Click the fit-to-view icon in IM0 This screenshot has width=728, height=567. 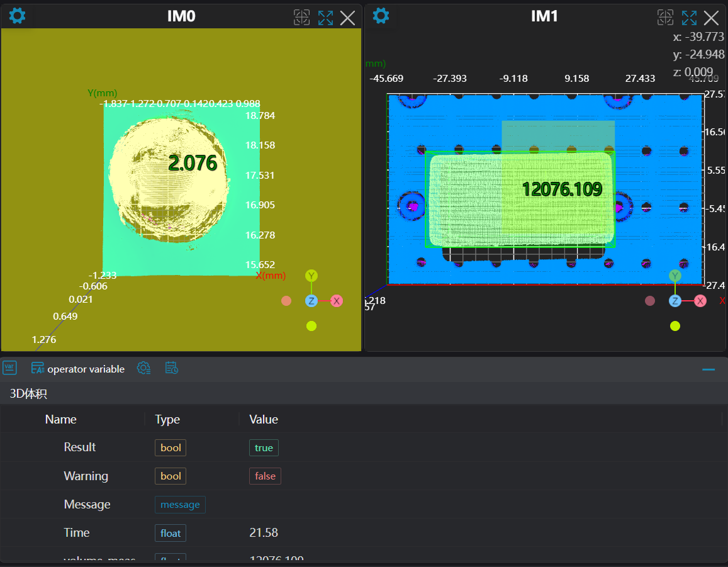point(302,18)
